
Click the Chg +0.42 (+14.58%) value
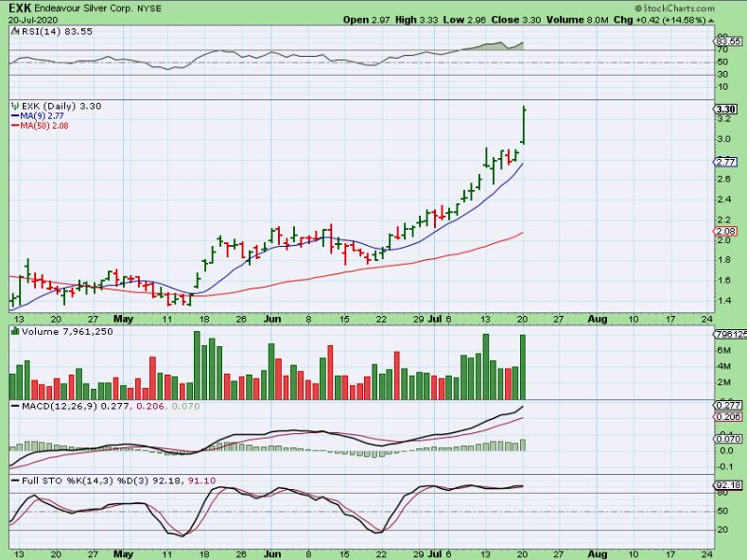tap(659, 20)
